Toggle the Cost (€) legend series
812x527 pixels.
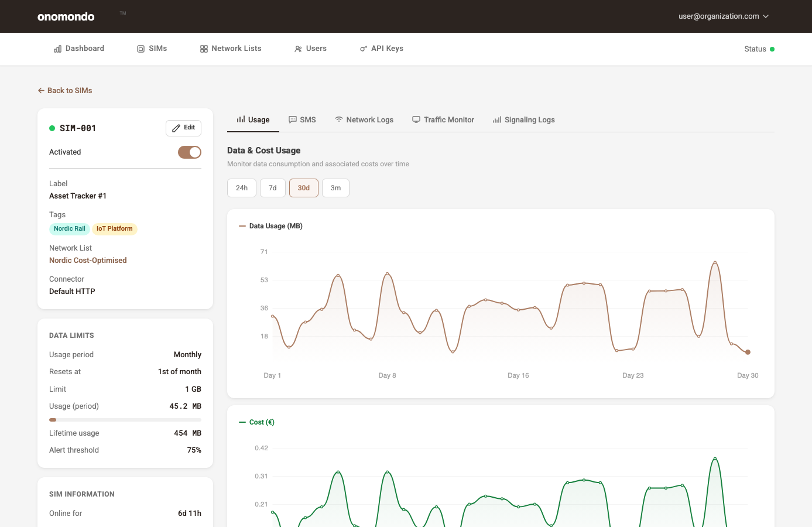pos(256,422)
